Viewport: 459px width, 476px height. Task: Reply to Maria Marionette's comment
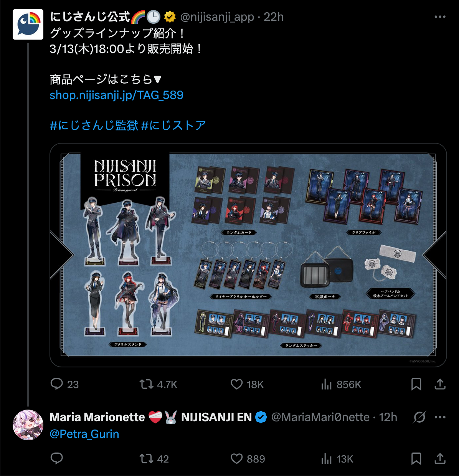coord(57,458)
